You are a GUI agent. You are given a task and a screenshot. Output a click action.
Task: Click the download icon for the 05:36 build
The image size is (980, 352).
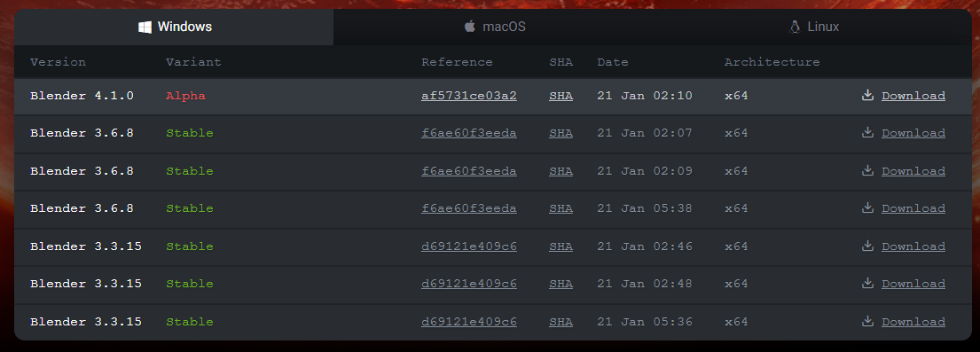click(x=866, y=321)
